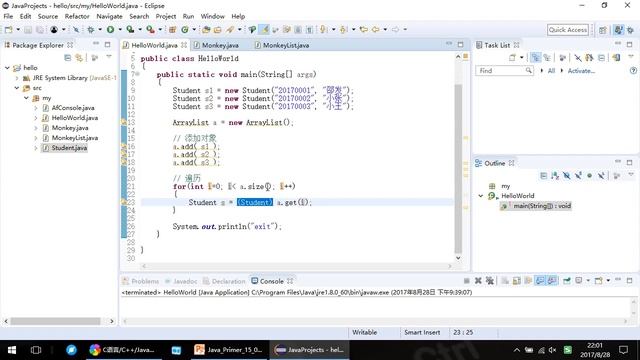Expand AfConsole.java tree node
The height and width of the screenshot is (360, 640).
pyautogui.click(x=36, y=108)
